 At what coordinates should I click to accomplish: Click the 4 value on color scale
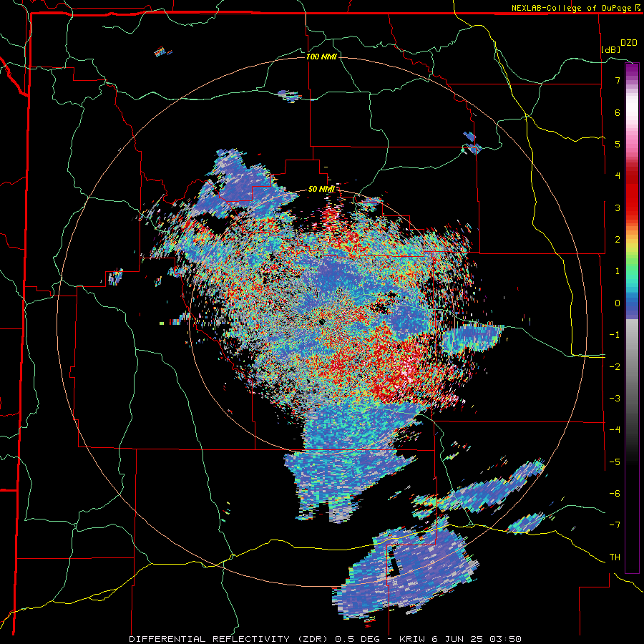pos(618,176)
